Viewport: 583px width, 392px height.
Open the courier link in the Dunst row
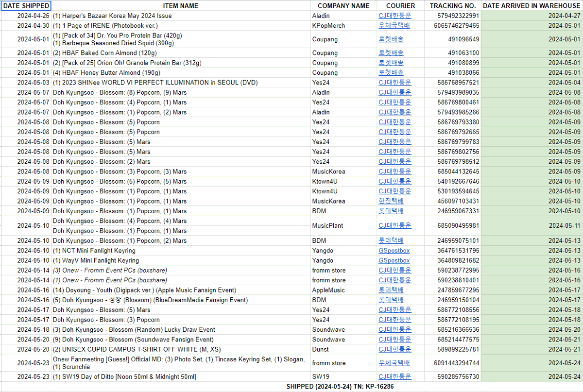[x=394, y=349]
